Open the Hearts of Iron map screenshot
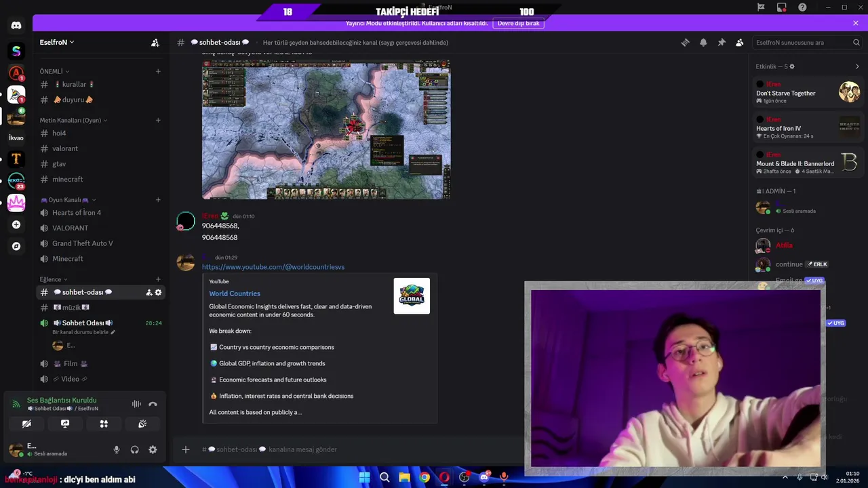This screenshot has width=868, height=488. point(326,129)
